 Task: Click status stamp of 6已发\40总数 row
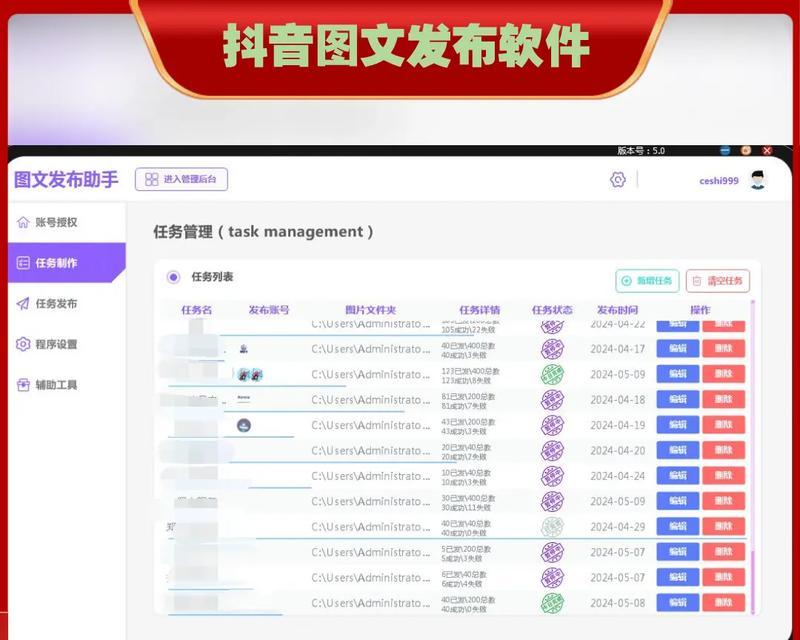[x=553, y=577]
